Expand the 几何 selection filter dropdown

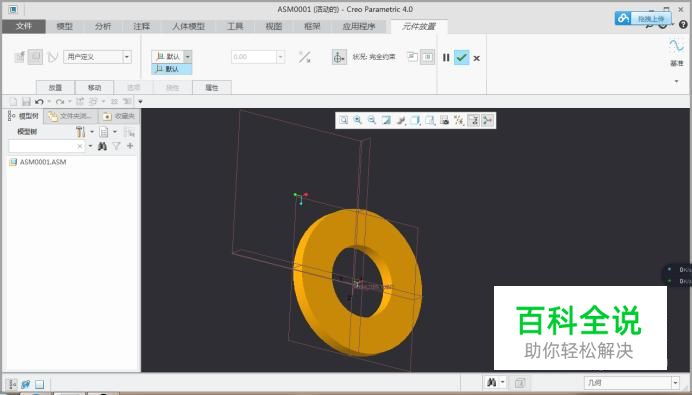[675, 382]
